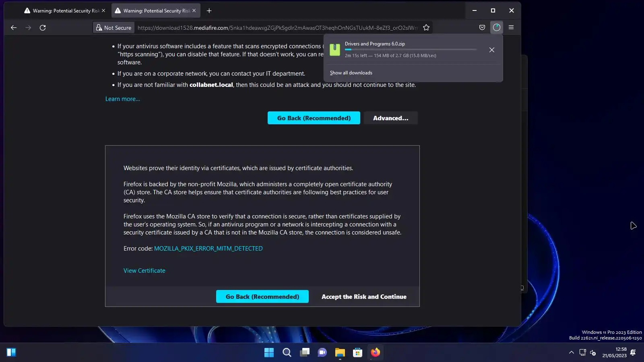Screen dimensions: 644x362
Task: Click the zip file icon in downloads
Action: pos(335,50)
